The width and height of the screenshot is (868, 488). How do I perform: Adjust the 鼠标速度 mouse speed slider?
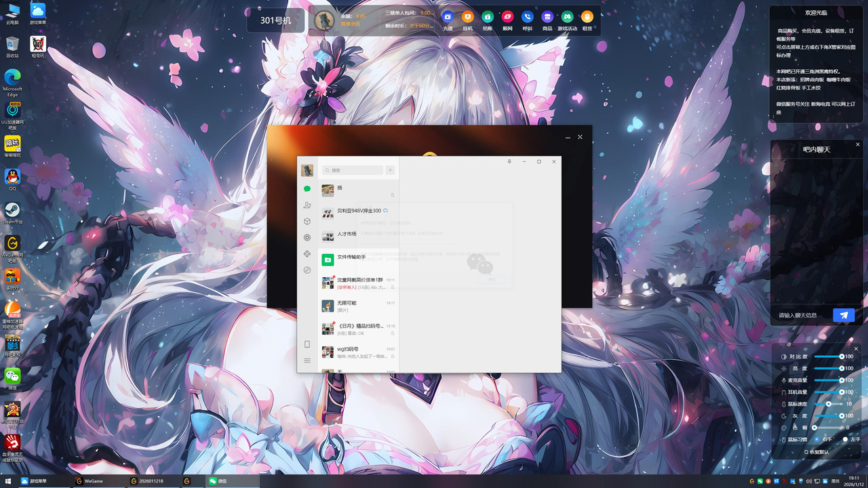click(829, 404)
